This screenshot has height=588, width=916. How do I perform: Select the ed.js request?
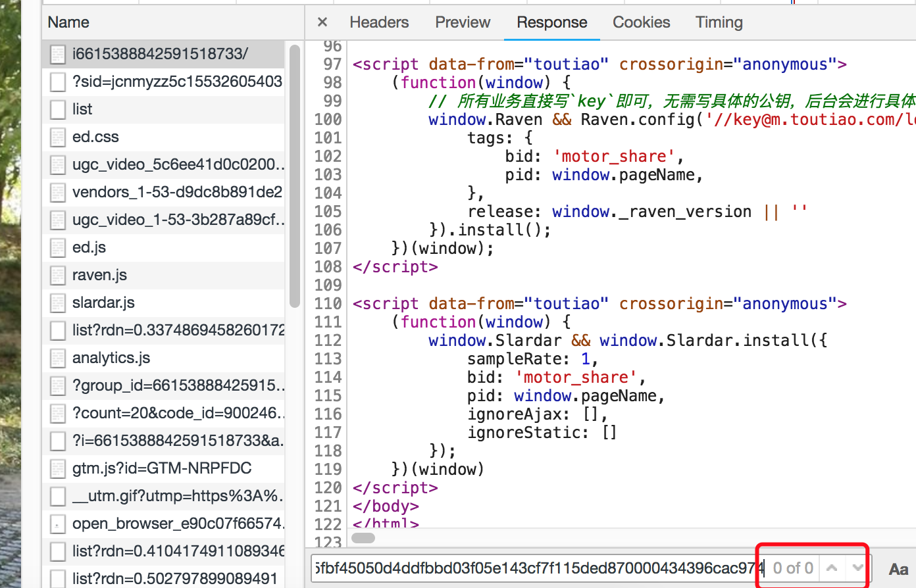pyautogui.click(x=163, y=247)
